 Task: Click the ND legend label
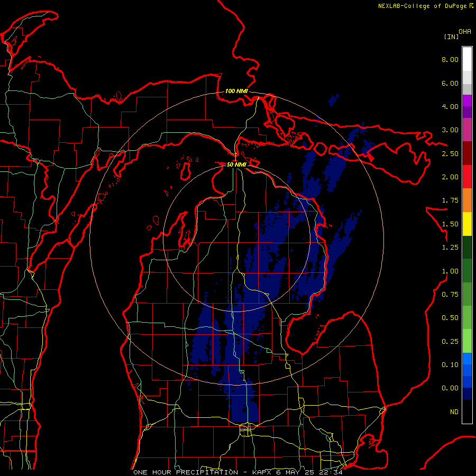[454, 412]
